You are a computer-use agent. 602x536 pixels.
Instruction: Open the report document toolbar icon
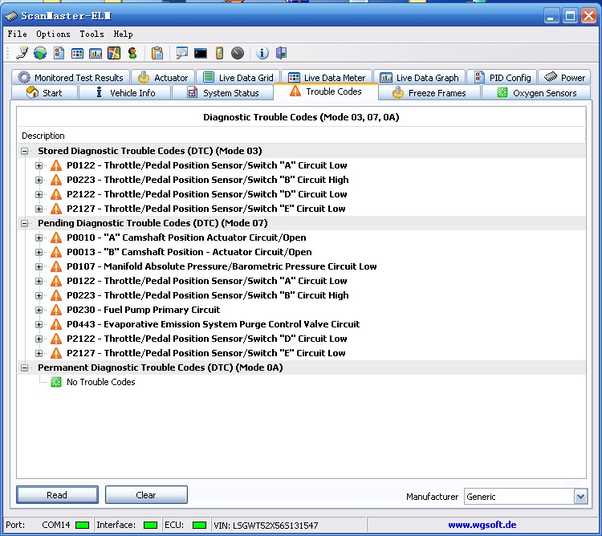pyautogui.click(x=58, y=53)
